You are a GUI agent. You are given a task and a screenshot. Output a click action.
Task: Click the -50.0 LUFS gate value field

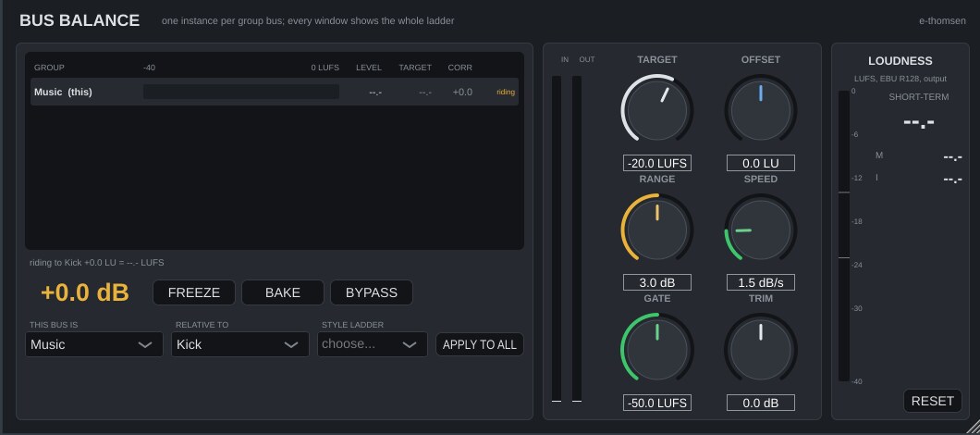click(x=656, y=403)
